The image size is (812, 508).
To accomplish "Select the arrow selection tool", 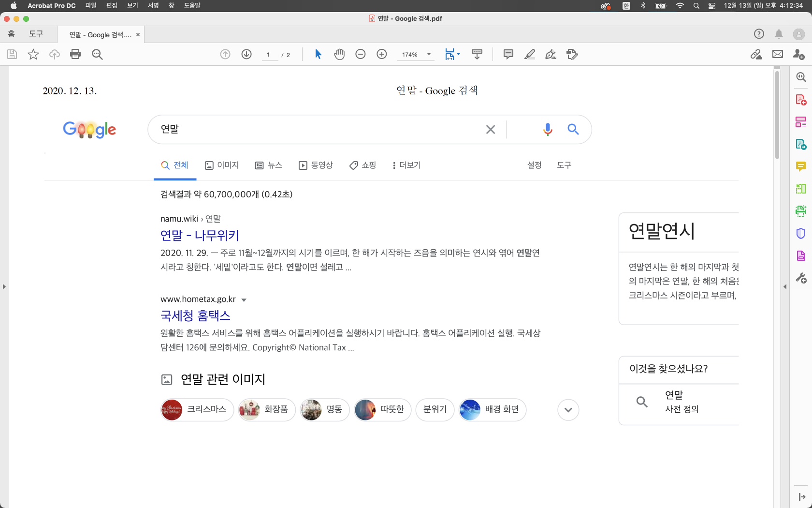I will pyautogui.click(x=318, y=54).
